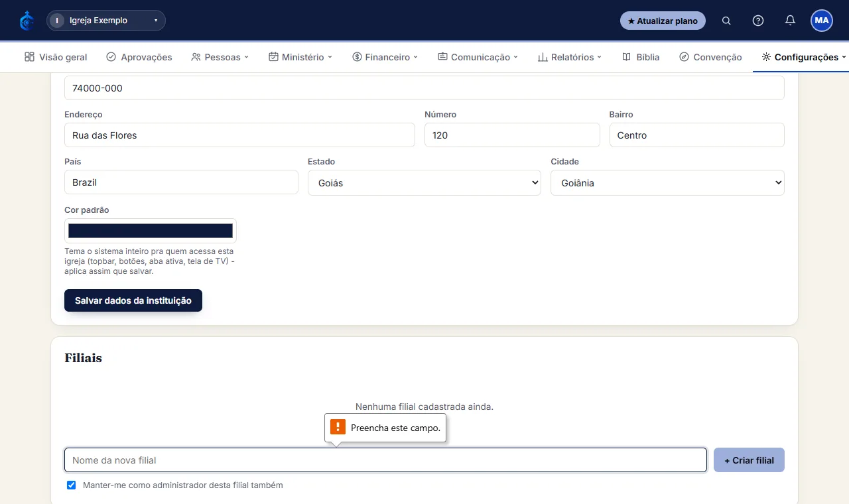Click the Aprovações checkmark icon
The height and width of the screenshot is (504, 849).
point(111,57)
